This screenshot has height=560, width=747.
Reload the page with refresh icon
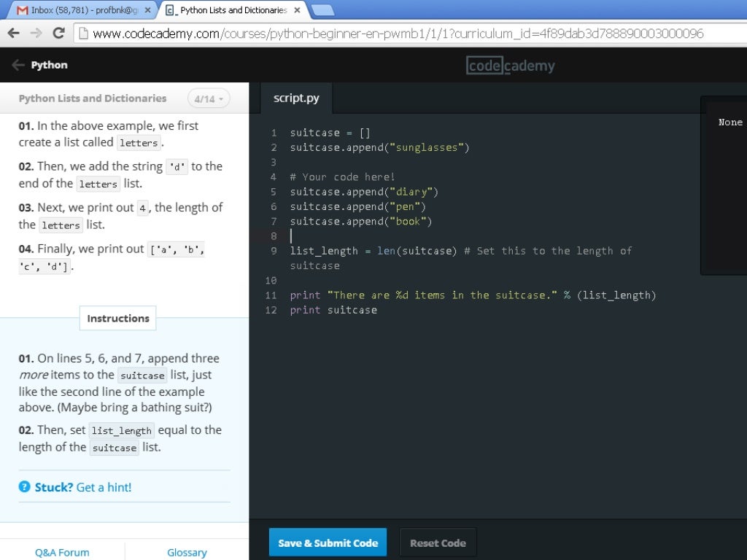coord(58,33)
